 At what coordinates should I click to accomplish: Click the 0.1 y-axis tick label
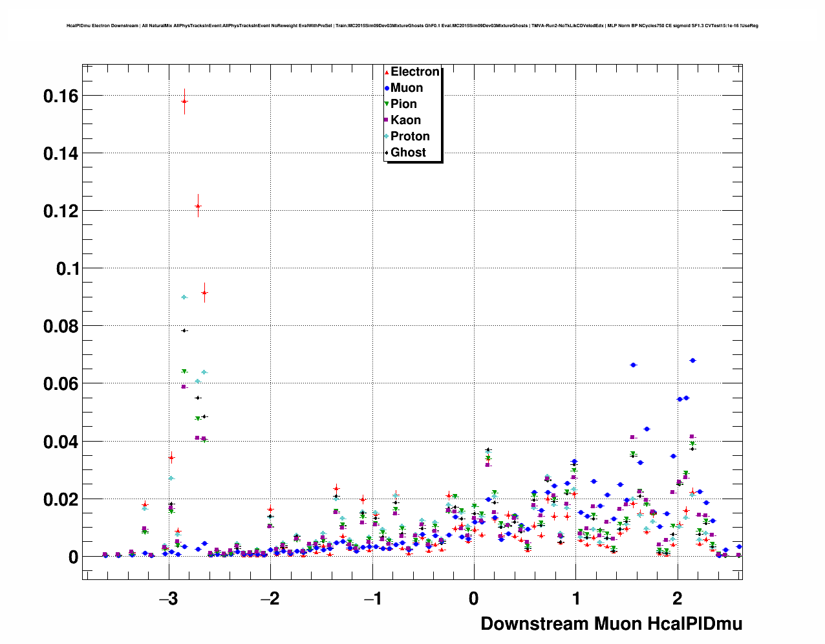[67, 269]
